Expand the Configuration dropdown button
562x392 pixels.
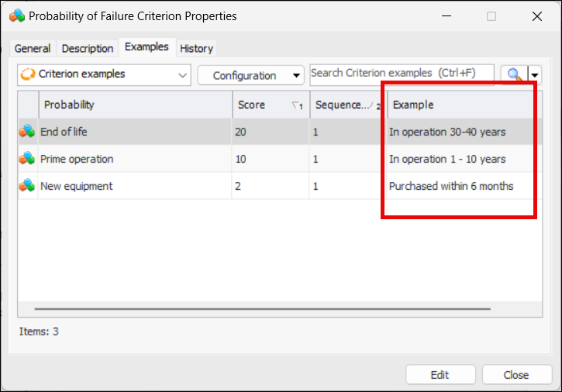[297, 75]
